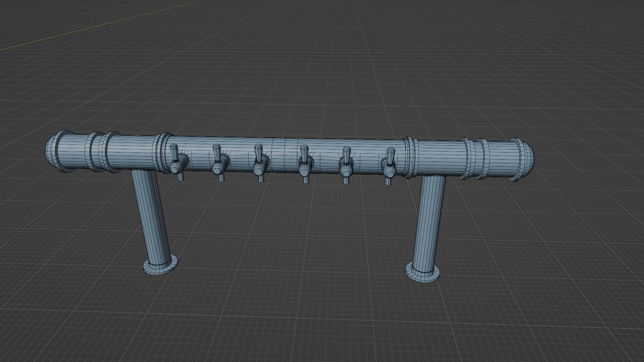Click the green Y axis line
Screen dimensions: 644x362
(x=101, y=25)
